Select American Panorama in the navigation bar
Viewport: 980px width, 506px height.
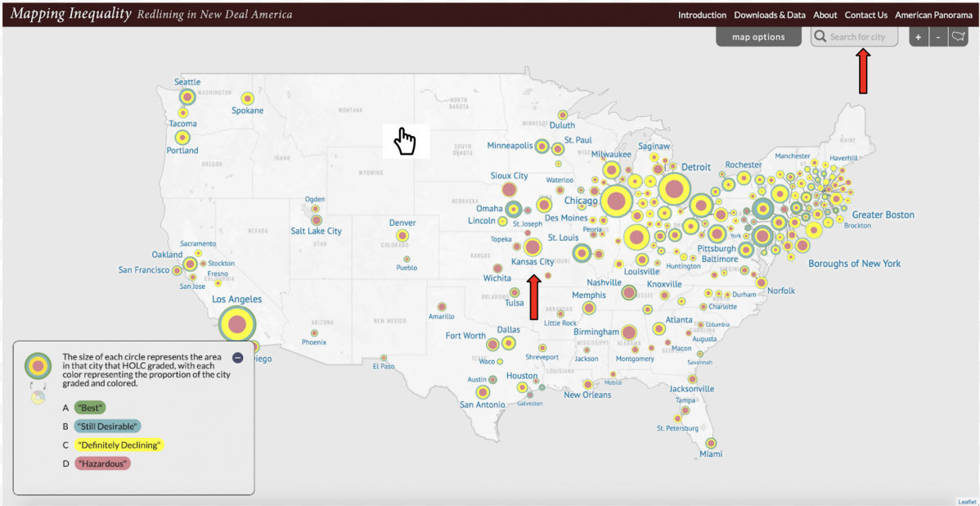[933, 15]
